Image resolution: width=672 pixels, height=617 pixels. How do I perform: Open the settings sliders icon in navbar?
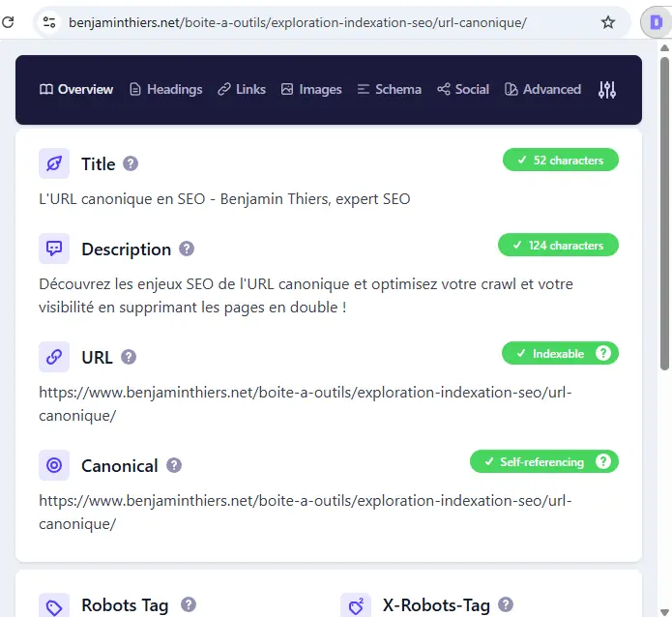pyautogui.click(x=607, y=90)
